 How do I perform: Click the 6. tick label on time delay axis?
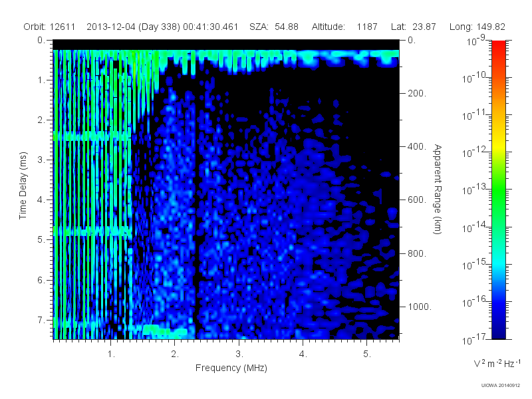coord(41,280)
